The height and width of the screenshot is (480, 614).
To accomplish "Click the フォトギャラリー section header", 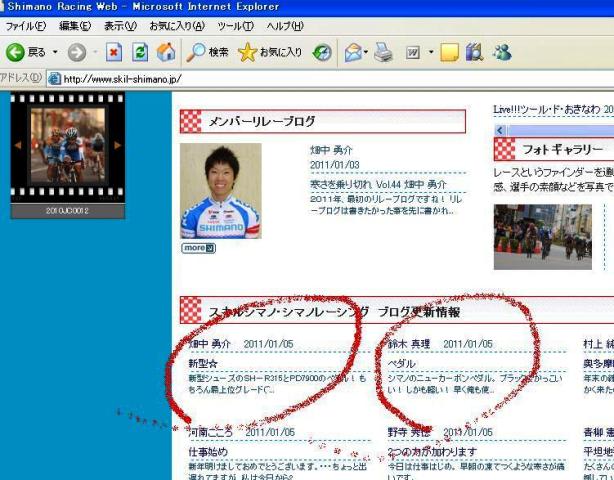I will tap(554, 149).
